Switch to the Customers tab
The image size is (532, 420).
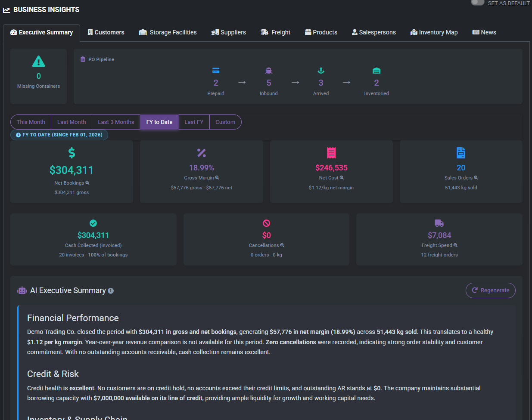point(106,33)
